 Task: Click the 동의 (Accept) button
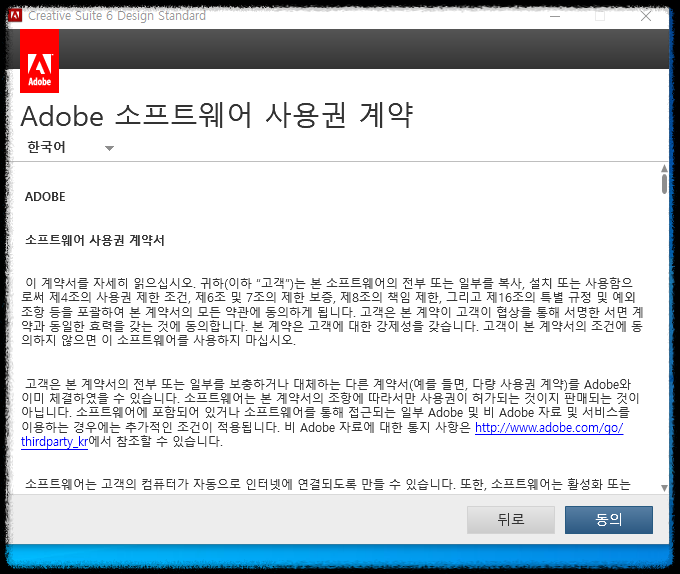click(608, 519)
